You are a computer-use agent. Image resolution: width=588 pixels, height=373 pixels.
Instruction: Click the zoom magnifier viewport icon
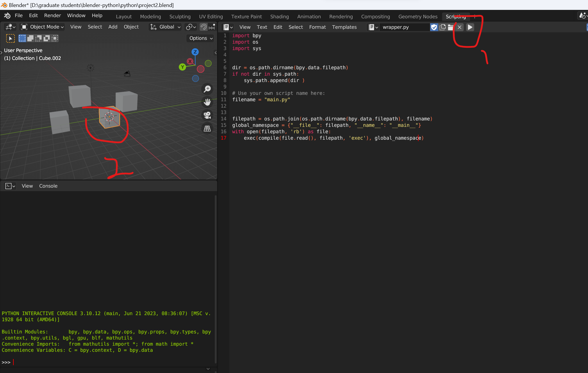207,89
